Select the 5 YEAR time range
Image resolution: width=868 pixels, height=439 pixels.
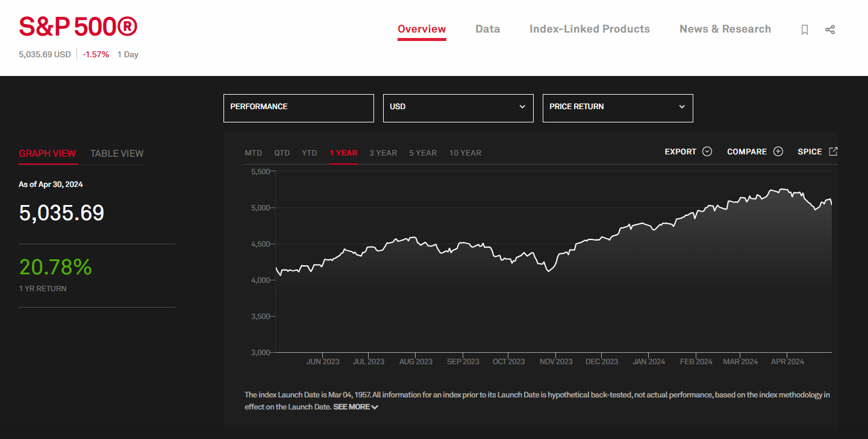point(423,153)
